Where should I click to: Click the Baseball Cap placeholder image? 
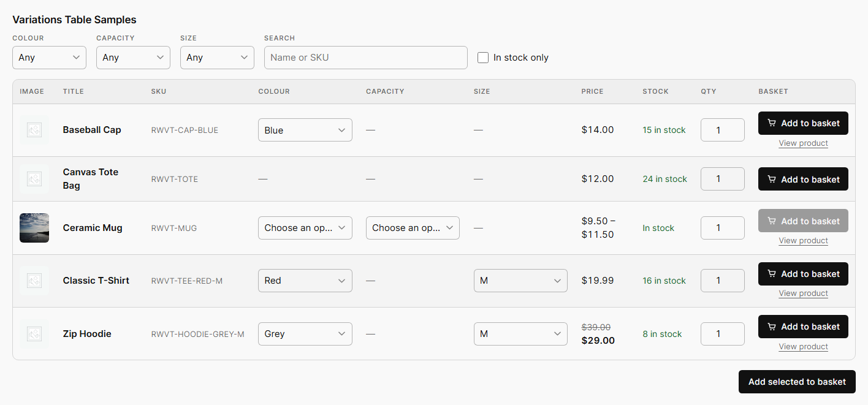34,130
